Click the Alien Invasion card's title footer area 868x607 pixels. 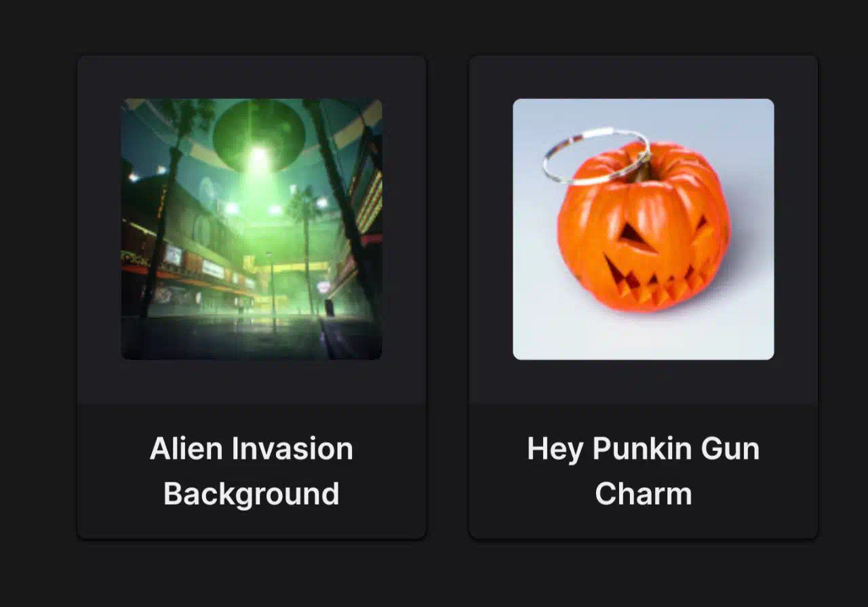pyautogui.click(x=252, y=471)
